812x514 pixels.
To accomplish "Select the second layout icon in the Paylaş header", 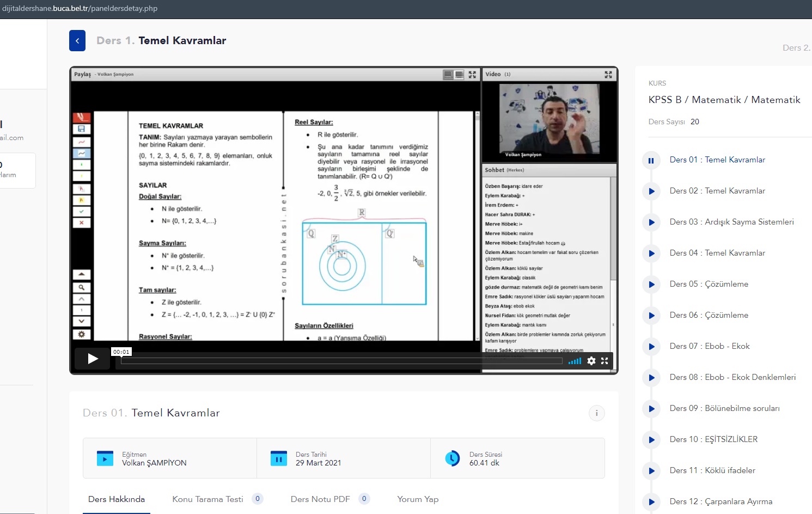I will point(460,75).
